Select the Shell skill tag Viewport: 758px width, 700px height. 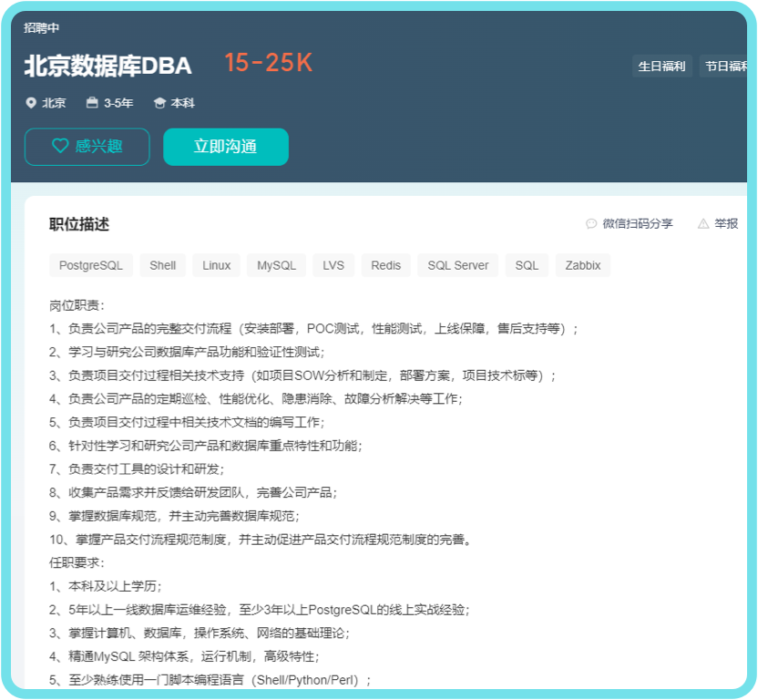point(163,265)
